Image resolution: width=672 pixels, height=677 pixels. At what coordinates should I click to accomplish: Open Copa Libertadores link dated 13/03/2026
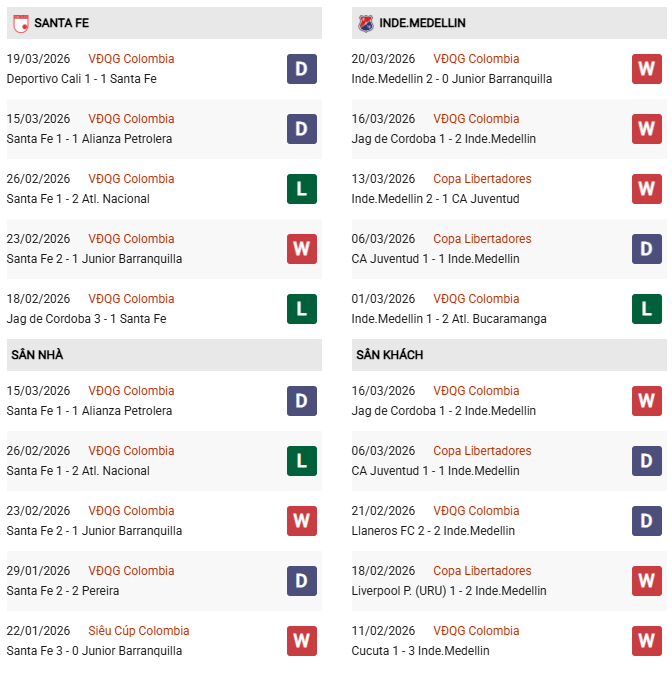(x=482, y=179)
